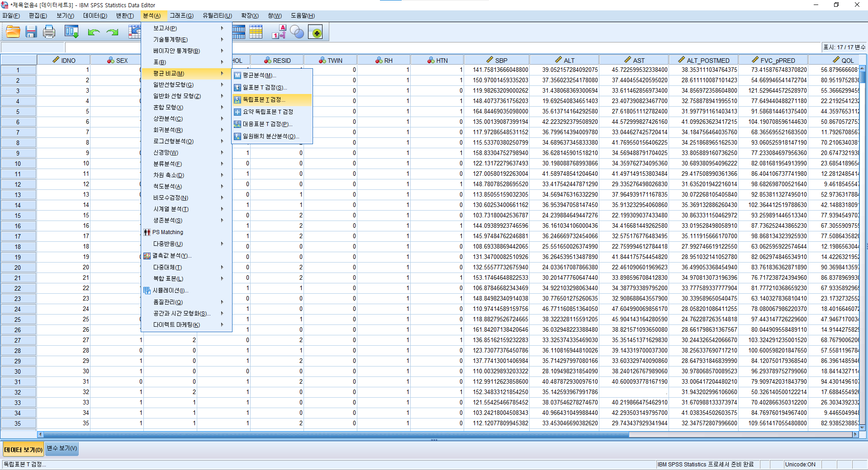Open 창(W) menu
The image size is (868, 470).
click(275, 16)
